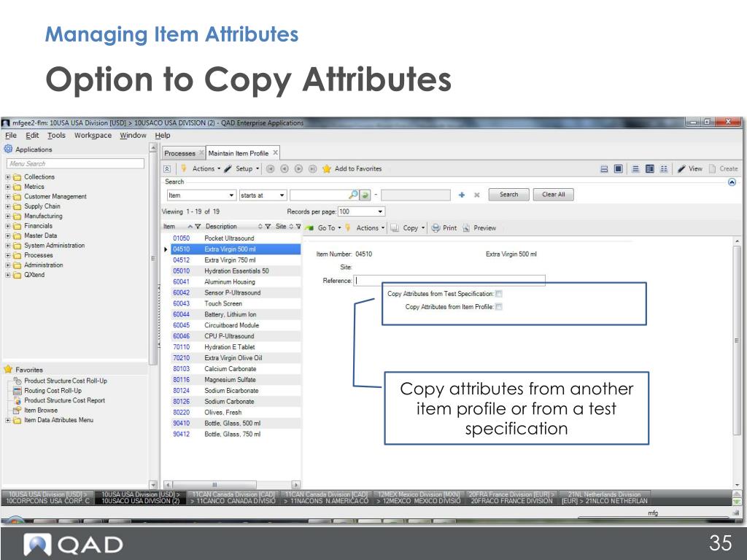The height and width of the screenshot is (560, 747).
Task: Open Product Structure Cost Roll-Up favorite
Action: click(x=66, y=381)
